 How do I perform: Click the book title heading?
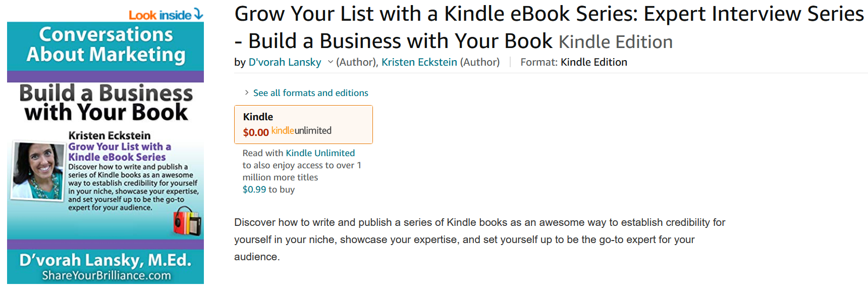coord(549,28)
